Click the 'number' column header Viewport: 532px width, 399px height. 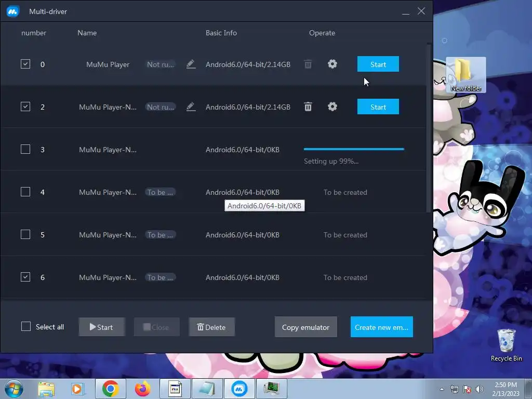tap(34, 33)
